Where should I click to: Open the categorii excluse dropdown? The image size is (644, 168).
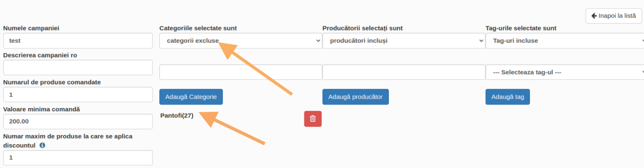241,41
